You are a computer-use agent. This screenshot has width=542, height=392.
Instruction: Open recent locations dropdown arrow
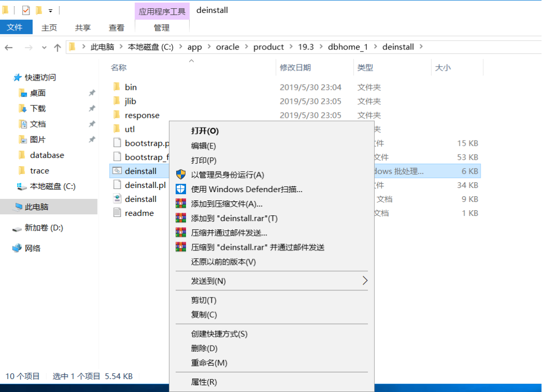(x=44, y=48)
